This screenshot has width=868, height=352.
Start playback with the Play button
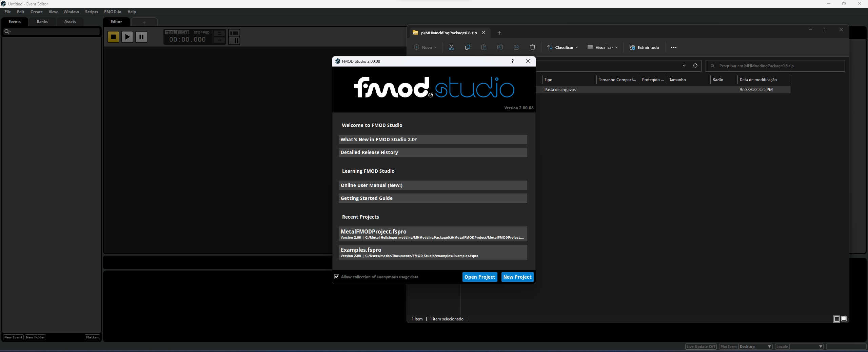127,37
